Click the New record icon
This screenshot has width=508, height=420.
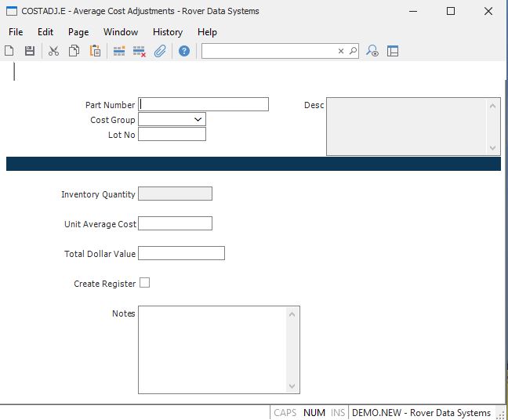pyautogui.click(x=9, y=51)
